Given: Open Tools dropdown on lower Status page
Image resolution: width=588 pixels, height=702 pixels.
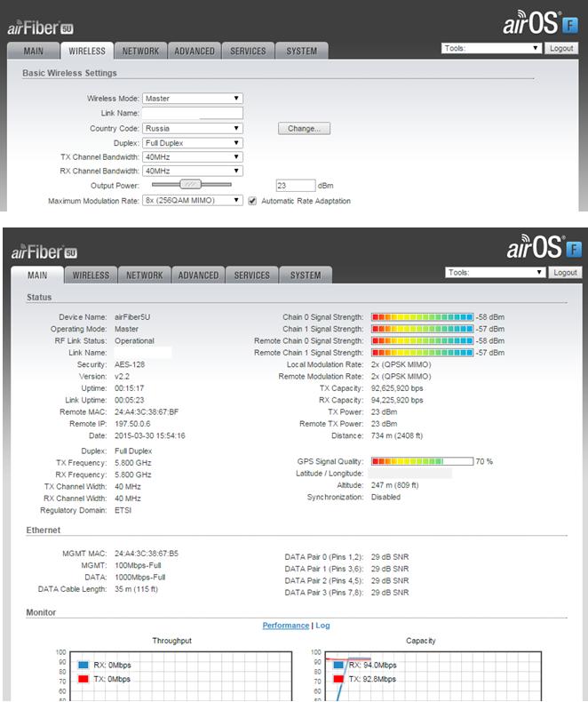Looking at the screenshot, I should [x=495, y=272].
